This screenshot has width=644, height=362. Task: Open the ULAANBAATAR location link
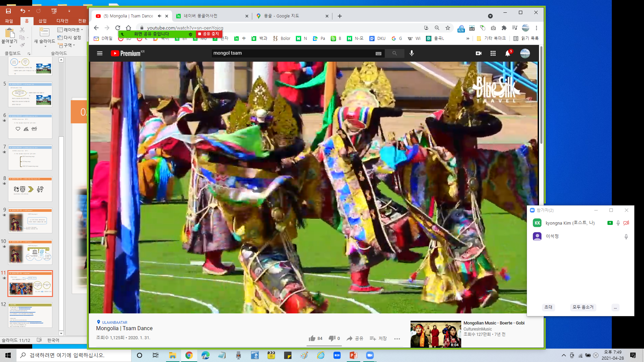point(114,322)
